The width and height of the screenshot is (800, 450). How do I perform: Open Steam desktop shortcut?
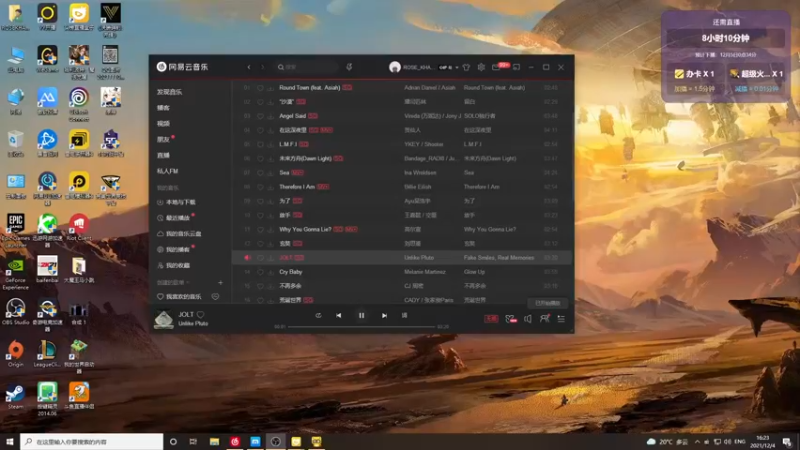click(x=15, y=396)
